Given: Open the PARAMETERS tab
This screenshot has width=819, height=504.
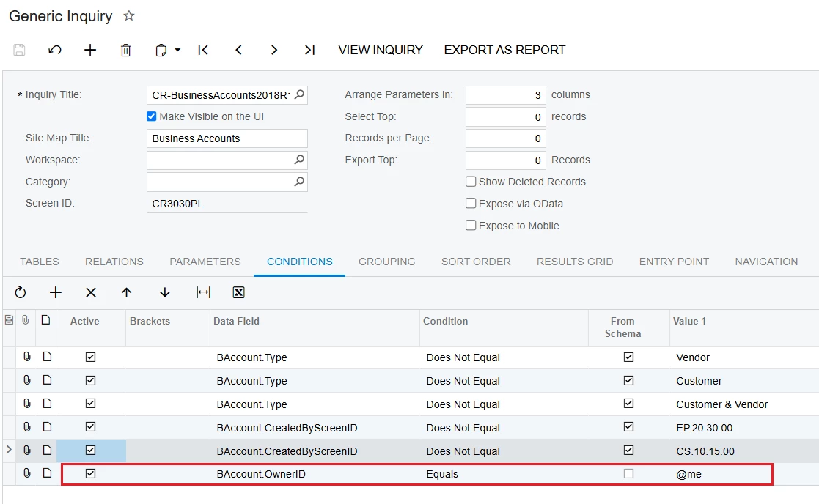Looking at the screenshot, I should click(x=205, y=262).
